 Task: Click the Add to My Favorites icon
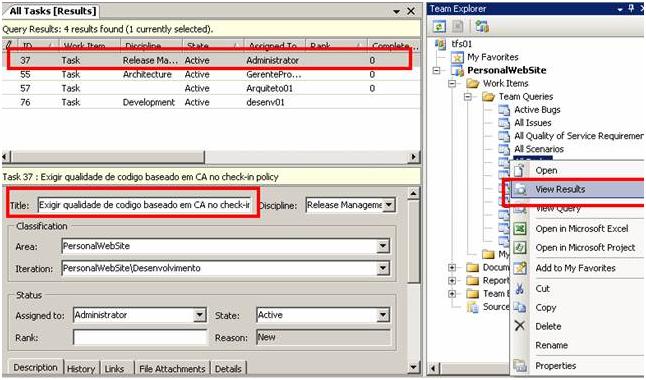(x=520, y=268)
